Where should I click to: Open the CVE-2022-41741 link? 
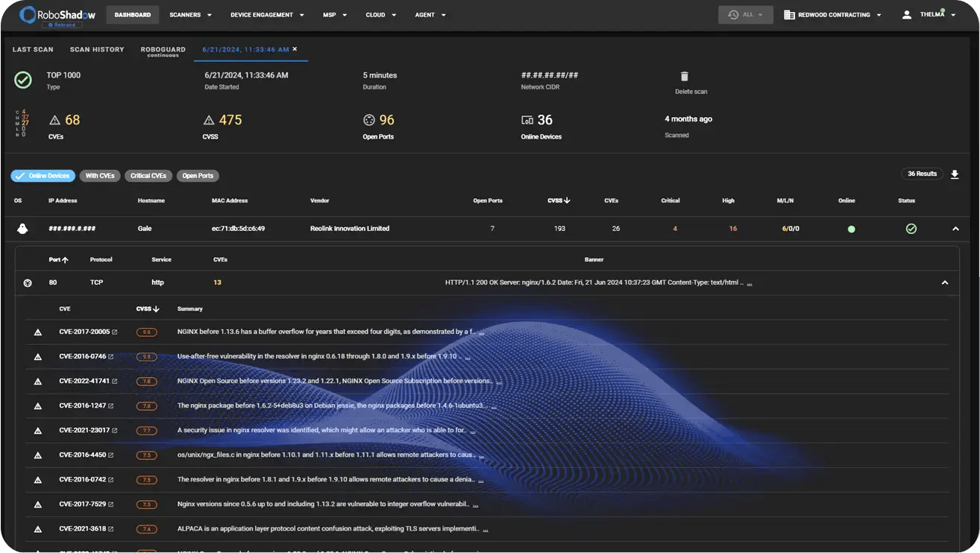(84, 381)
